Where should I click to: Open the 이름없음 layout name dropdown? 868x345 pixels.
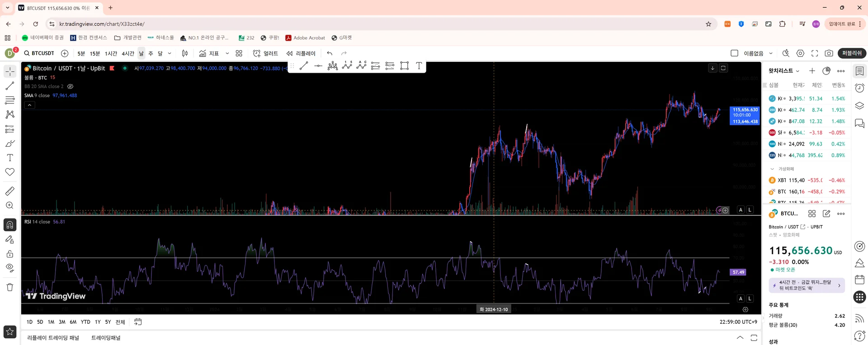(x=759, y=53)
